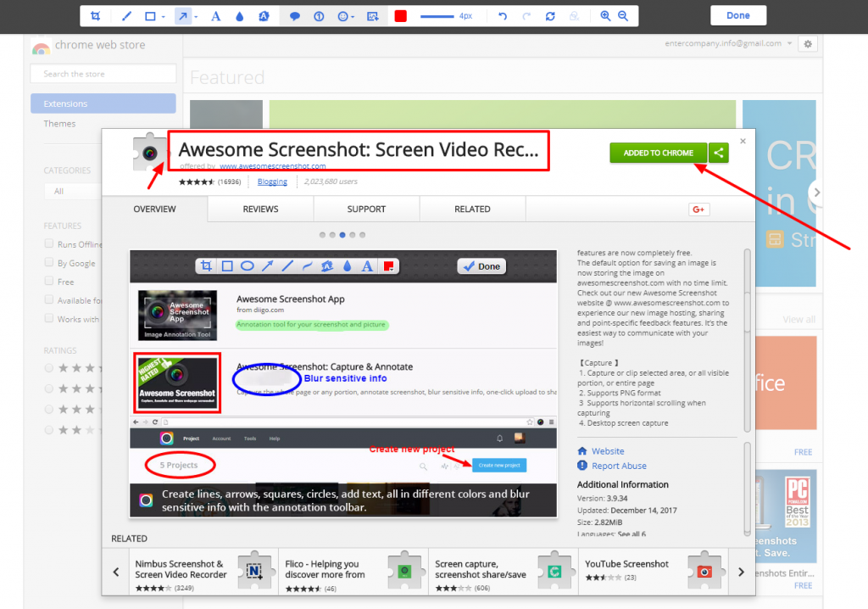Screen dimensions: 868x609
Task: Click the insert image tool
Action: click(373, 16)
